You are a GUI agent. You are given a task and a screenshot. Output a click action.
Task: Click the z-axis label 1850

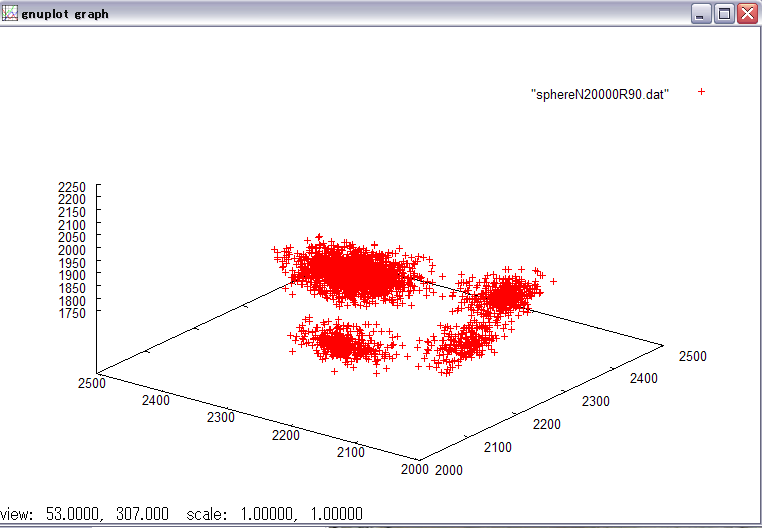[x=71, y=288]
